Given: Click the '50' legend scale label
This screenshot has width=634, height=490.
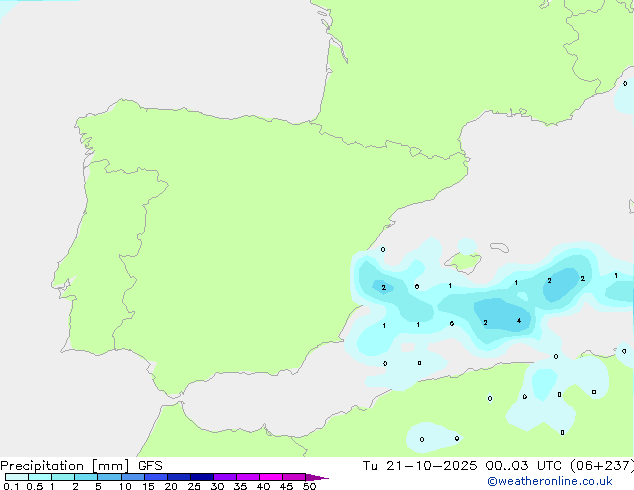Looking at the screenshot, I should (309, 486).
